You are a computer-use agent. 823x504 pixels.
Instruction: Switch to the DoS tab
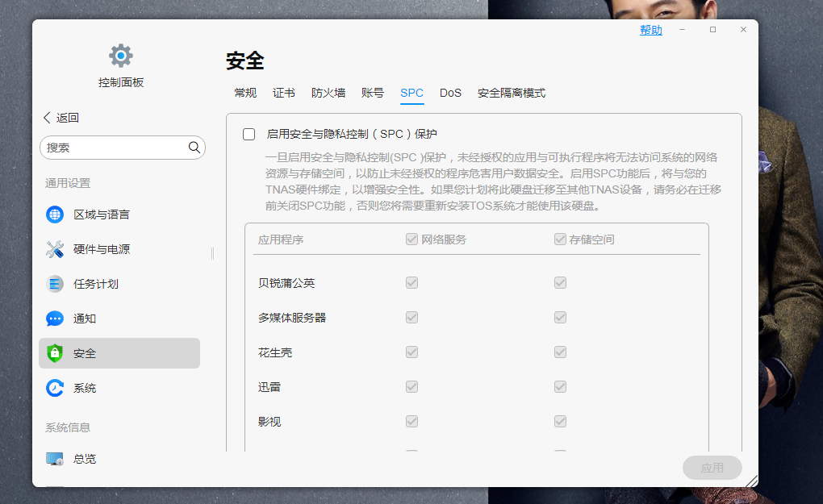[x=450, y=93]
